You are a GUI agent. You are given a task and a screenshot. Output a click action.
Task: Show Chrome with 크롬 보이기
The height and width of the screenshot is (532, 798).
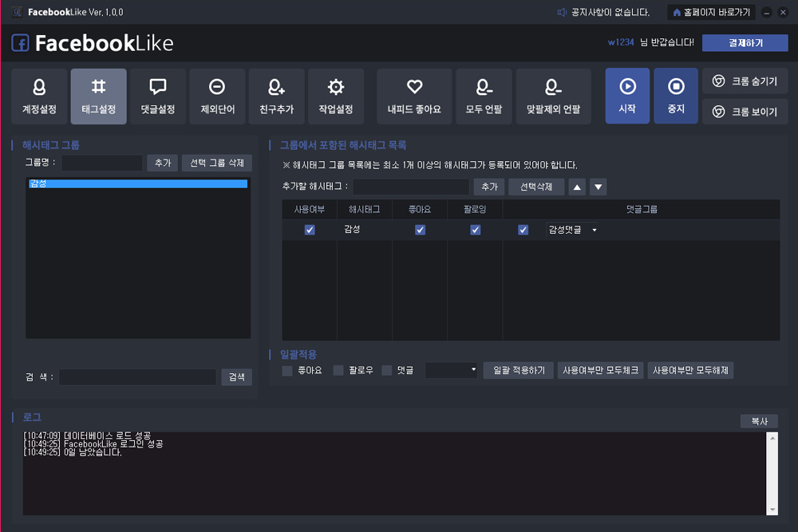745,112
